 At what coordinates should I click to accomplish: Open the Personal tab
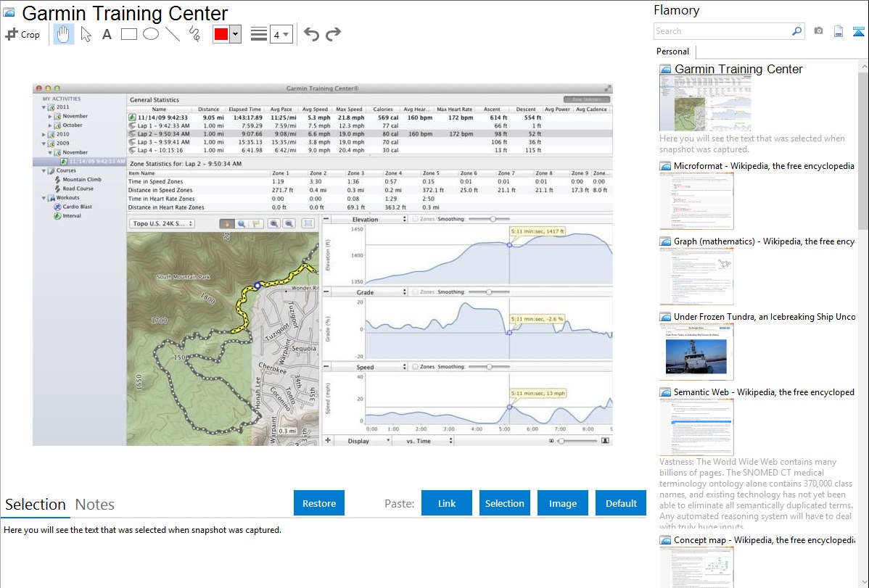click(672, 51)
